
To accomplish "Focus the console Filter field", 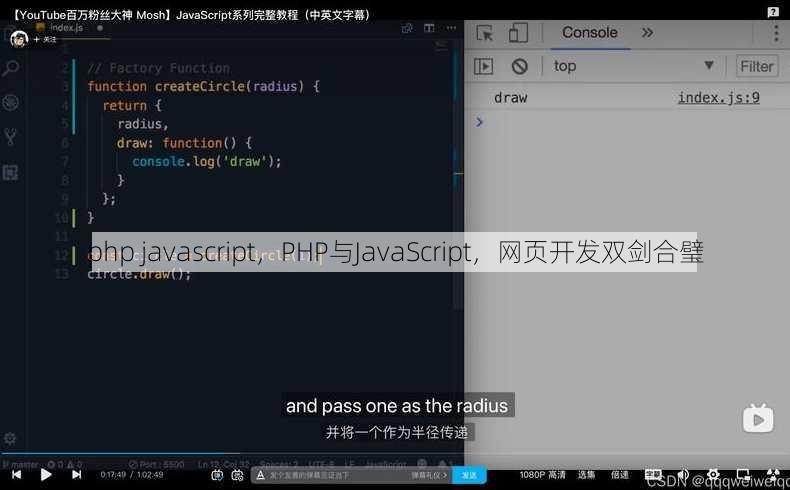I will [757, 66].
